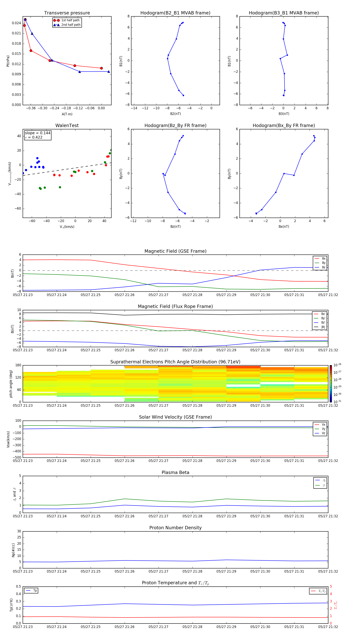Click the 'Pt(nPa)' y-axis label
The width and height of the screenshot is (351, 644).
tap(8, 61)
